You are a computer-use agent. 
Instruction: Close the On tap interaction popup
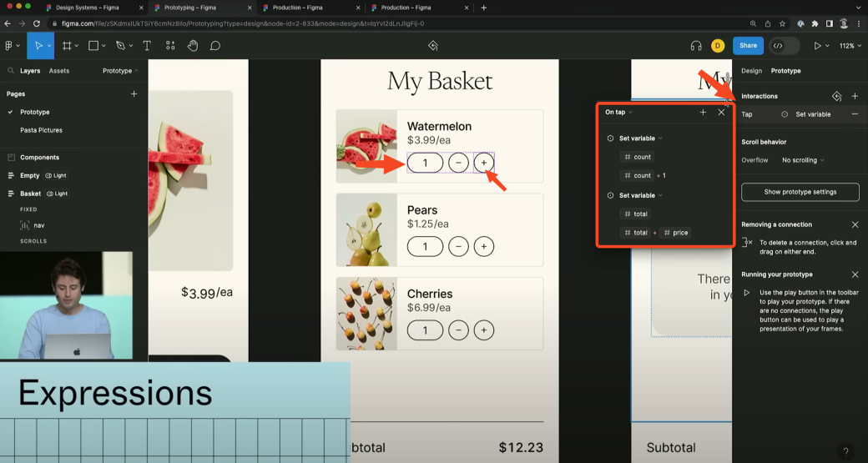[x=721, y=112]
